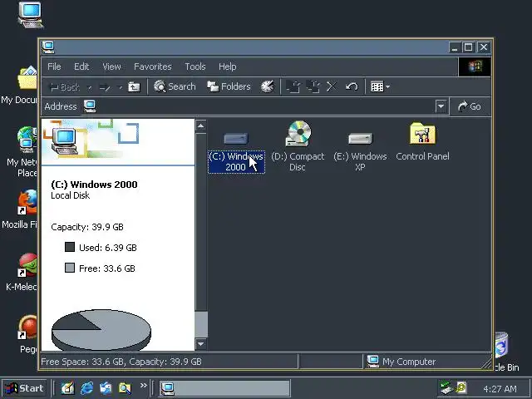Maximize the My Computer window
Screen dimensions: 532x399
click(x=469, y=47)
